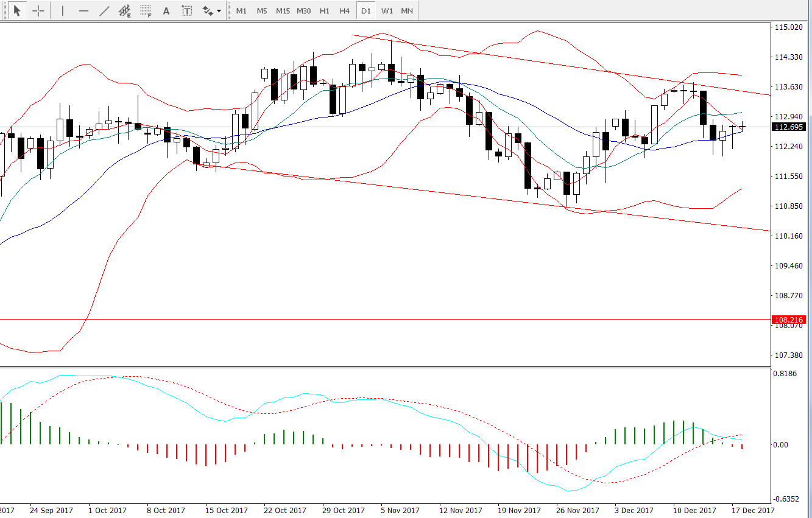Select the Cursor arrow tool
Viewport: 812px width, 518px height.
pyautogui.click(x=17, y=10)
